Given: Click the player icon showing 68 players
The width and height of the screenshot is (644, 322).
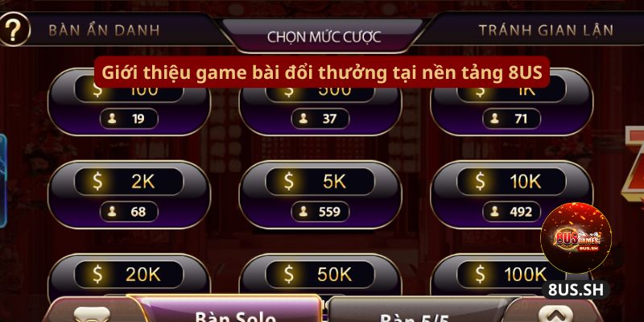Looking at the screenshot, I should (112, 212).
